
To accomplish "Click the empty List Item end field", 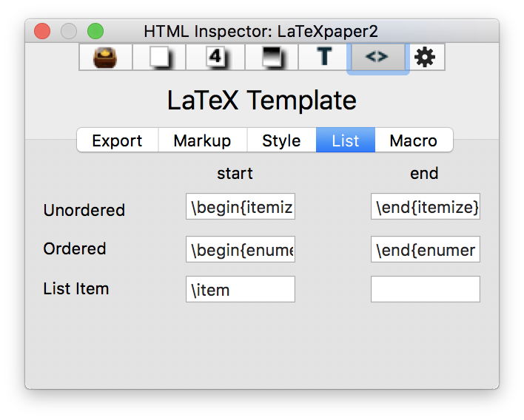I will [426, 289].
